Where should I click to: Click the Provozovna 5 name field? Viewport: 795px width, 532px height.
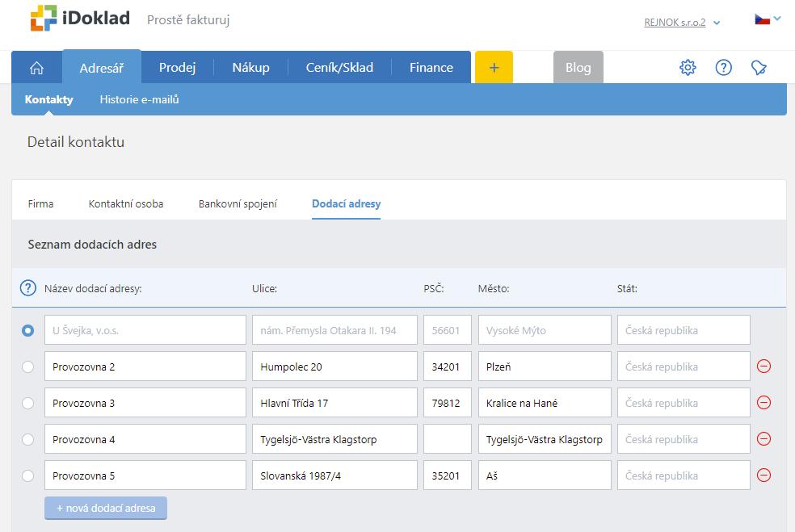[145, 475]
